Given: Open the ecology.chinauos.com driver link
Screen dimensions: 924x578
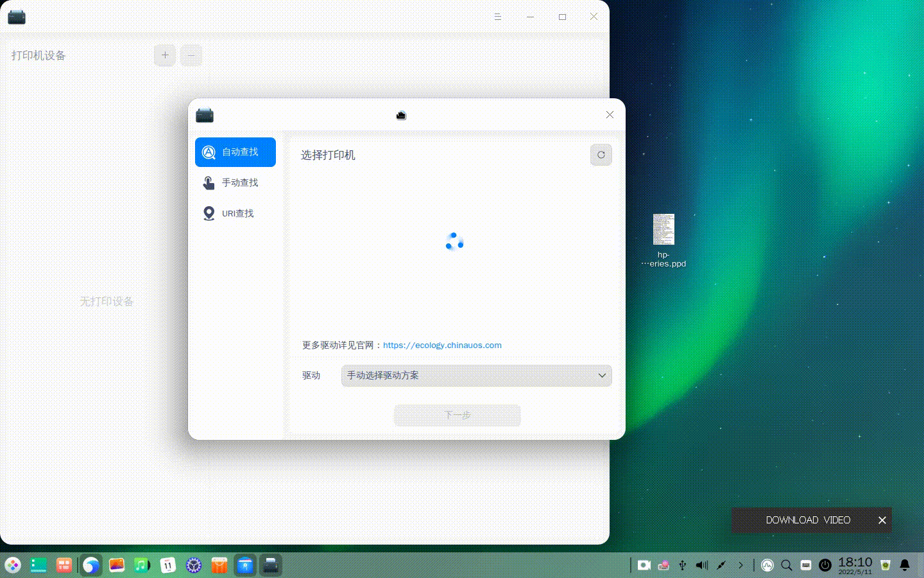Looking at the screenshot, I should coord(442,345).
